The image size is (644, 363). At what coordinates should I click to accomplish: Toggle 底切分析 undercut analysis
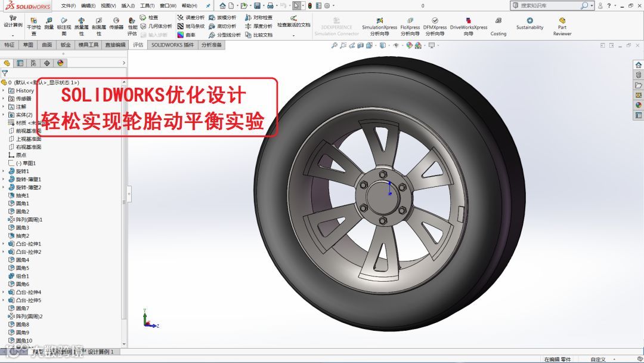point(222,26)
